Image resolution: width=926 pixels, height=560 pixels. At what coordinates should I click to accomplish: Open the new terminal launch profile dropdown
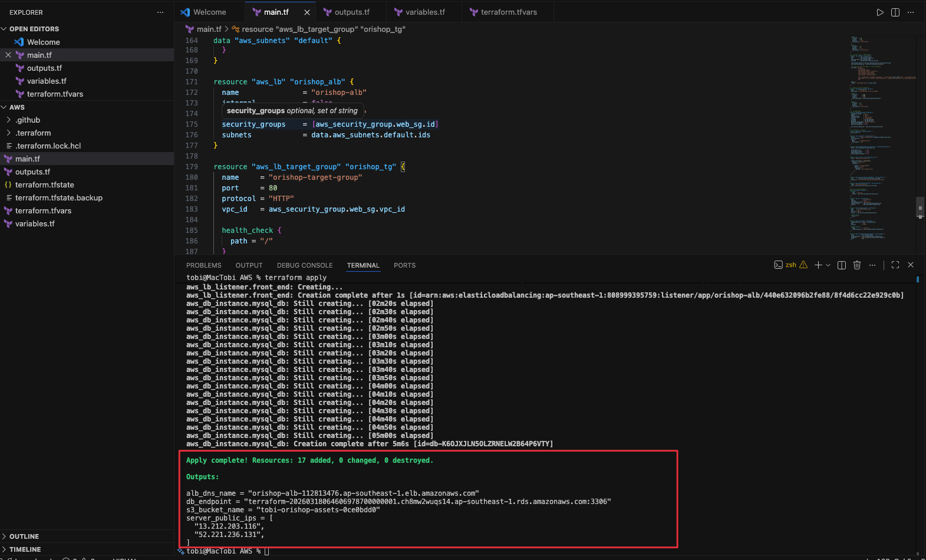point(828,265)
